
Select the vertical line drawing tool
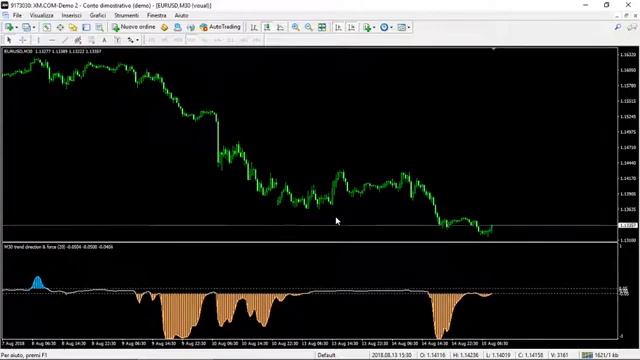coord(38,40)
